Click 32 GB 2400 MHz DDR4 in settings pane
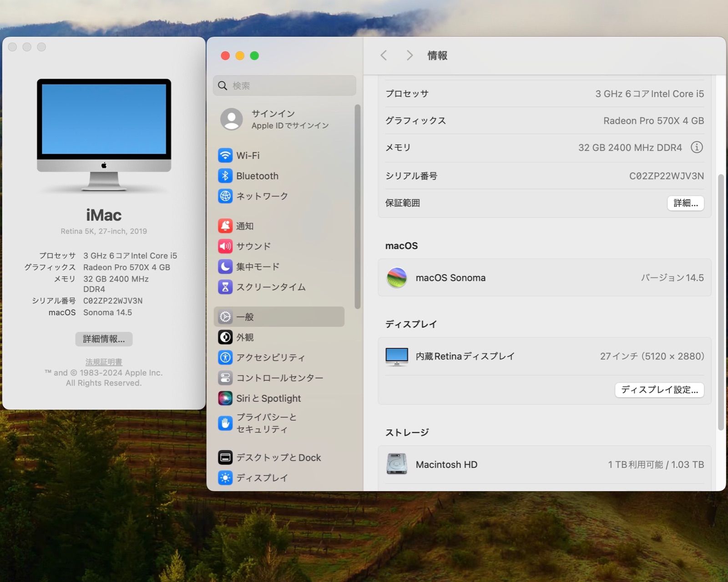The width and height of the screenshot is (728, 582). 630,147
